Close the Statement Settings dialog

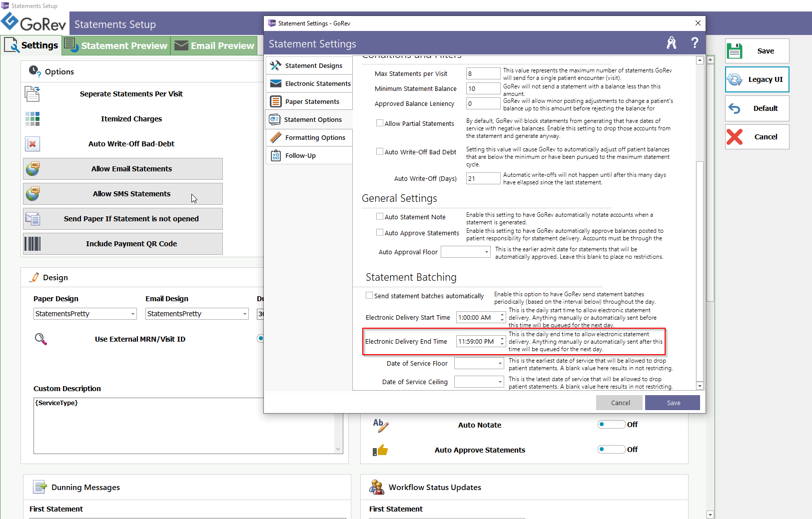pos(698,23)
